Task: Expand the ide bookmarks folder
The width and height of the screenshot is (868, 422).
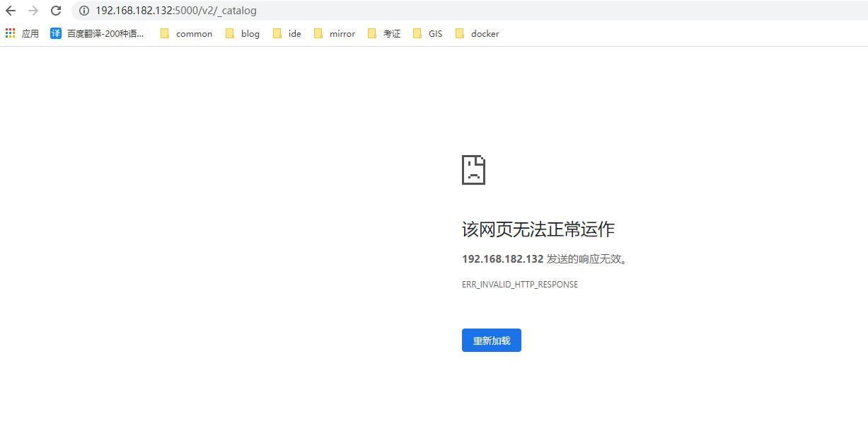Action: 287,33
